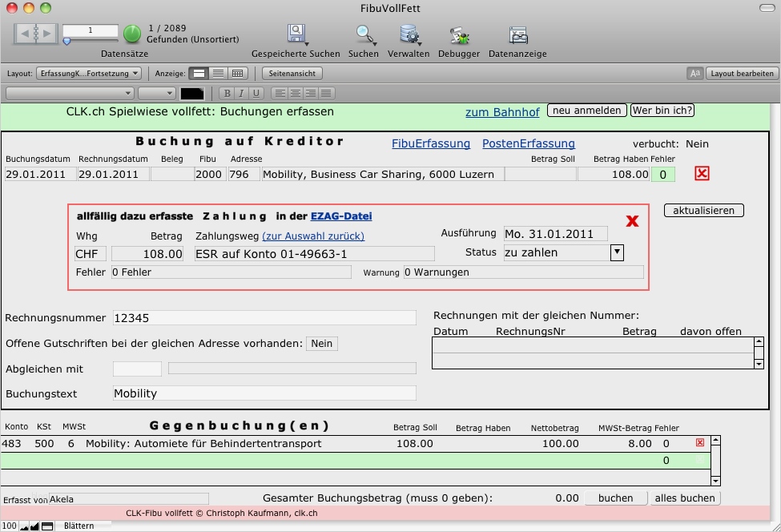Click the record navigation book icon
Screen dimensions: 781x532
click(x=36, y=33)
